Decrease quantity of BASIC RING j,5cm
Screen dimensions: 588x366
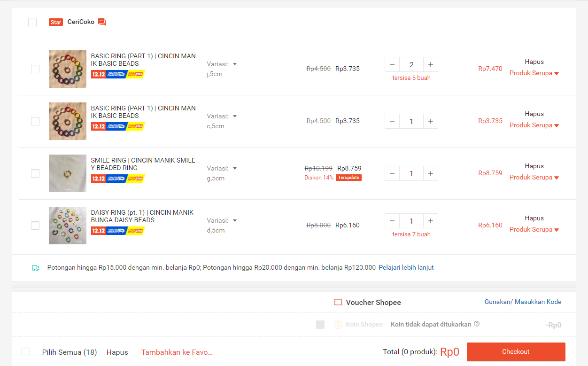coord(392,64)
